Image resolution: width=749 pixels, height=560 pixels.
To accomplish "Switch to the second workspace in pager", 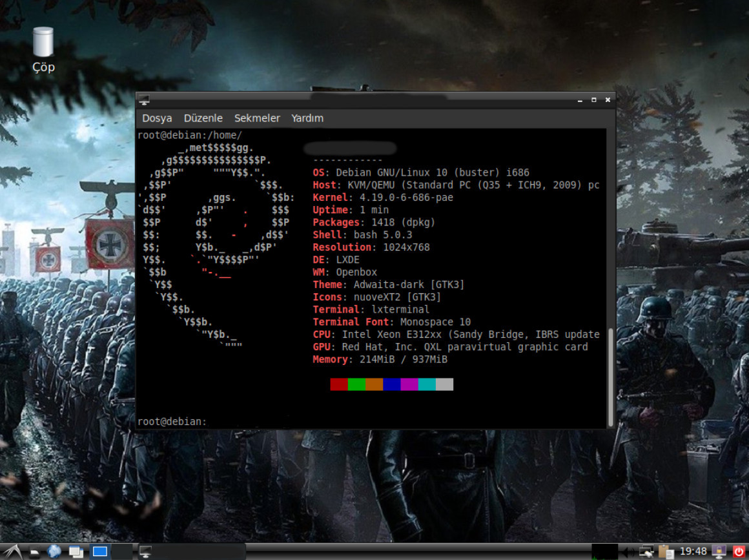I will tap(121, 552).
